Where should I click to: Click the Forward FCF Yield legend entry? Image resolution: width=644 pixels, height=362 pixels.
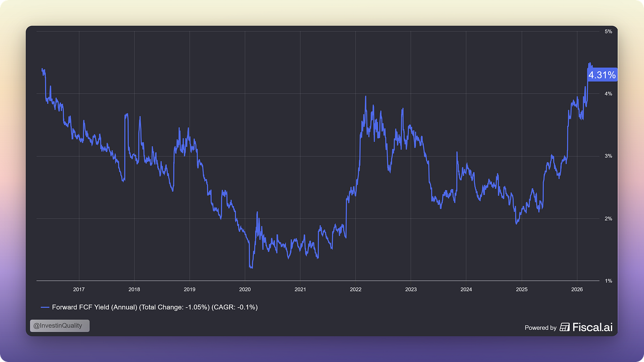149,307
